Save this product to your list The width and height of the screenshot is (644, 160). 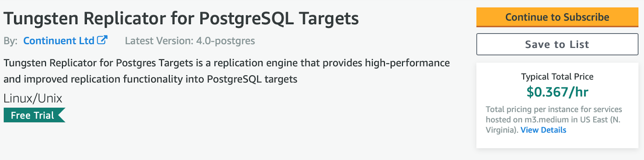(x=557, y=44)
